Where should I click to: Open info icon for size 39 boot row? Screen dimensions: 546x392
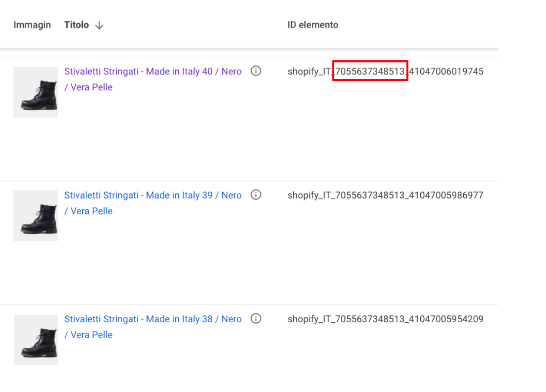tap(256, 195)
